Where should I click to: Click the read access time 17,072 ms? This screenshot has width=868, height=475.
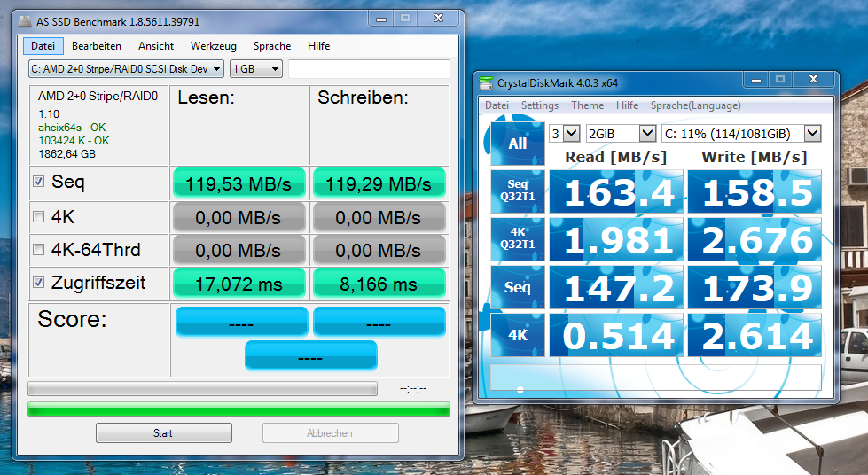(239, 284)
